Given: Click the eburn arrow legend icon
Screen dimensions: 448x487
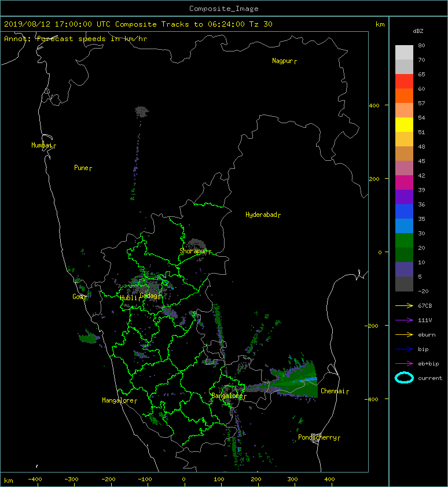Looking at the screenshot, I should 404,335.
